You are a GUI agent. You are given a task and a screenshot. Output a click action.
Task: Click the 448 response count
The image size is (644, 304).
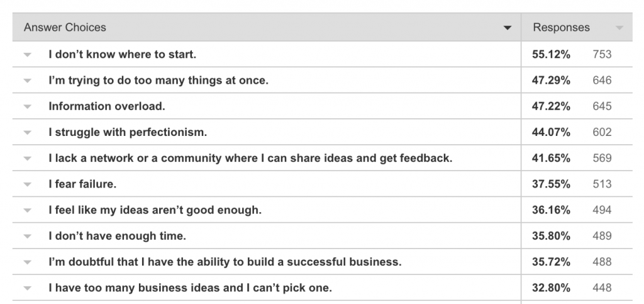click(x=602, y=288)
